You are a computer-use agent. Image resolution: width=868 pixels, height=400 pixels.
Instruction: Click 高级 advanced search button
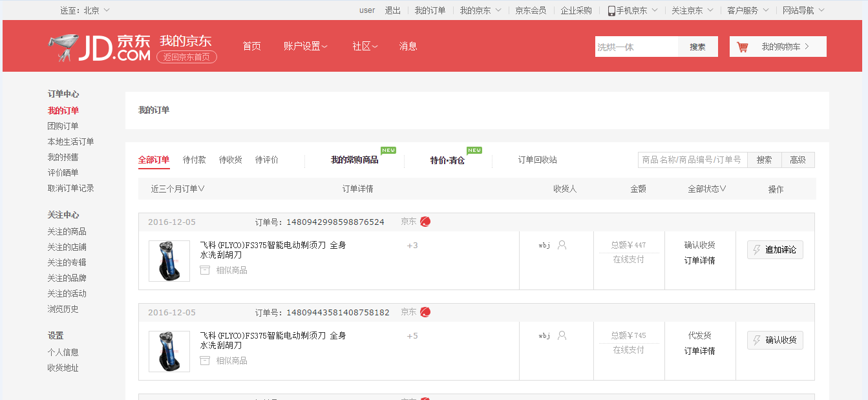point(798,160)
